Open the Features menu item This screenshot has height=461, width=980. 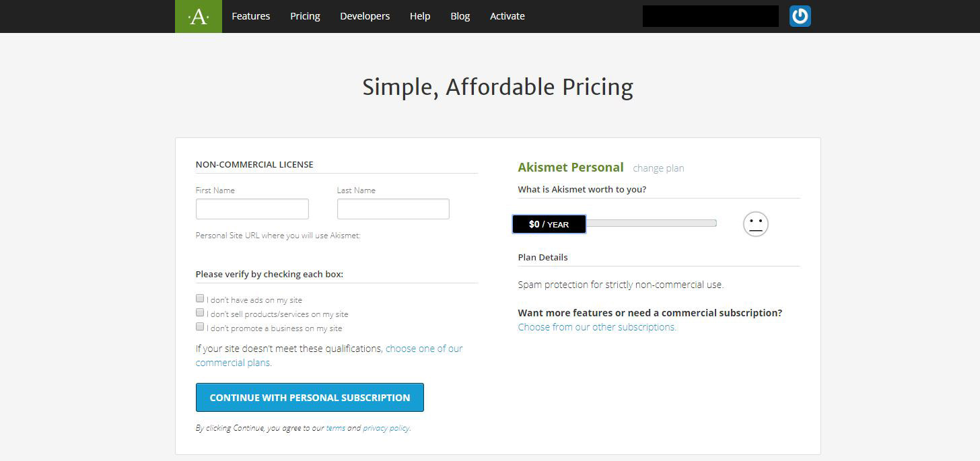250,16
